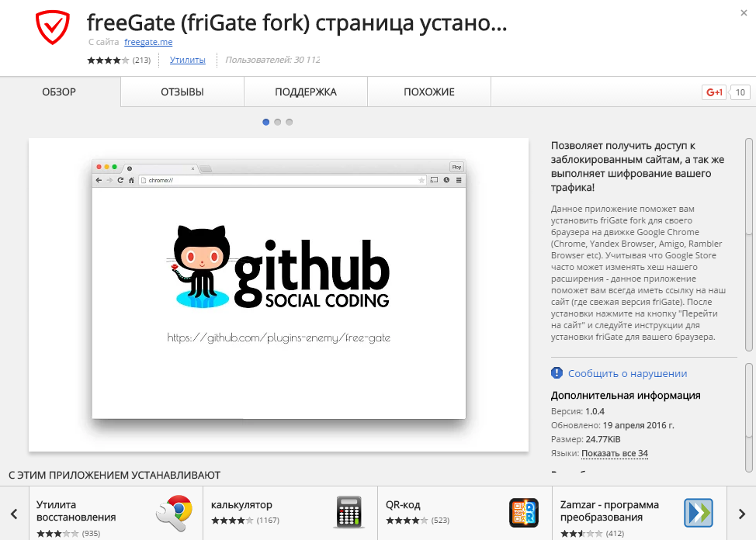This screenshot has width=756, height=540.
Task: Open the ПОДДЕРЖКА tab
Action: click(x=306, y=92)
